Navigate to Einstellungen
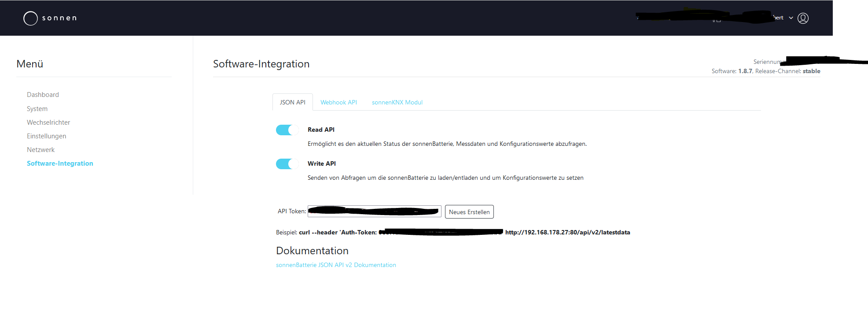 point(47,136)
